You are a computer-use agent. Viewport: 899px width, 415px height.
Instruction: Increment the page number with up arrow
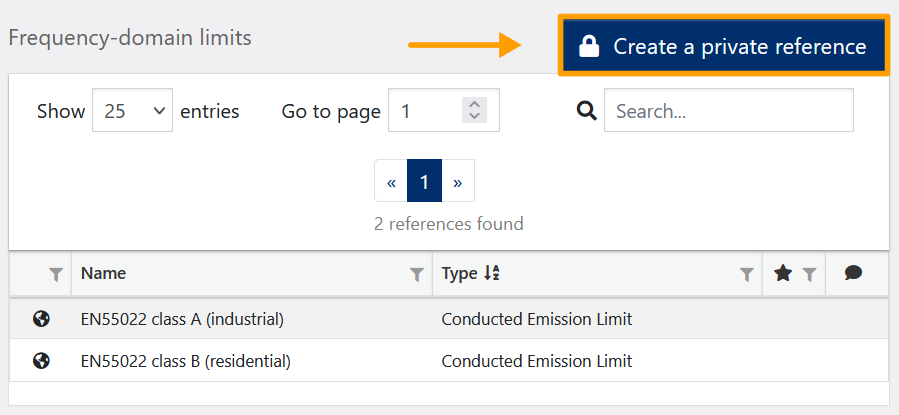[x=475, y=105]
